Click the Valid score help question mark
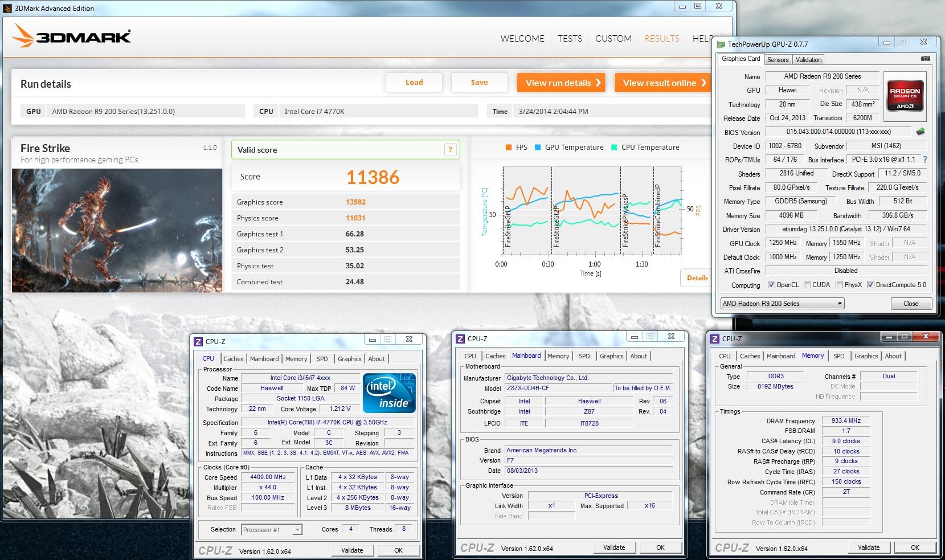 pyautogui.click(x=450, y=150)
